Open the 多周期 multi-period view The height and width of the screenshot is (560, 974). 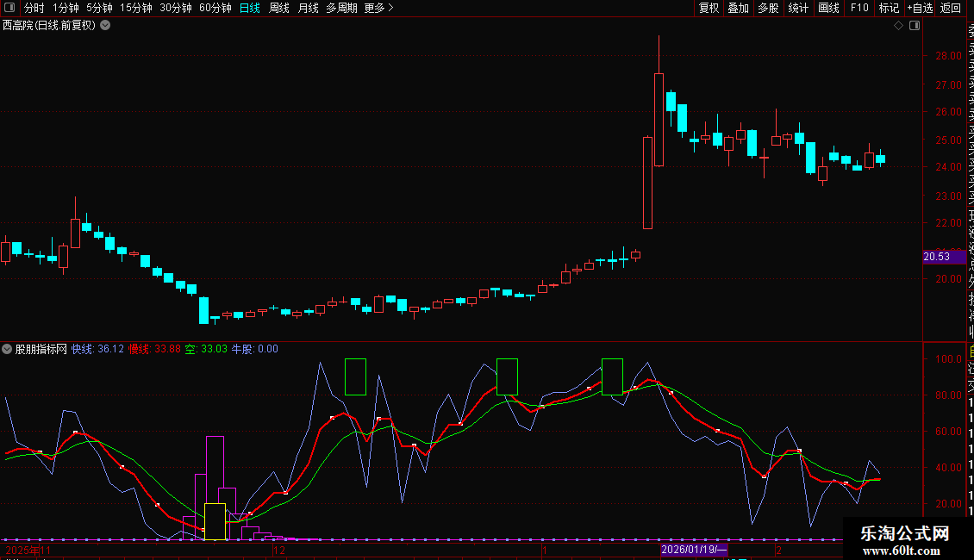click(x=341, y=8)
